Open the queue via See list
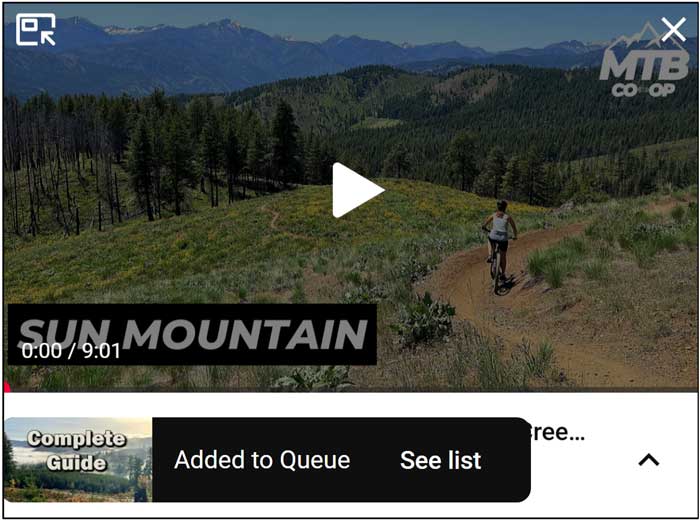Viewport: 700px width, 521px height. (441, 460)
